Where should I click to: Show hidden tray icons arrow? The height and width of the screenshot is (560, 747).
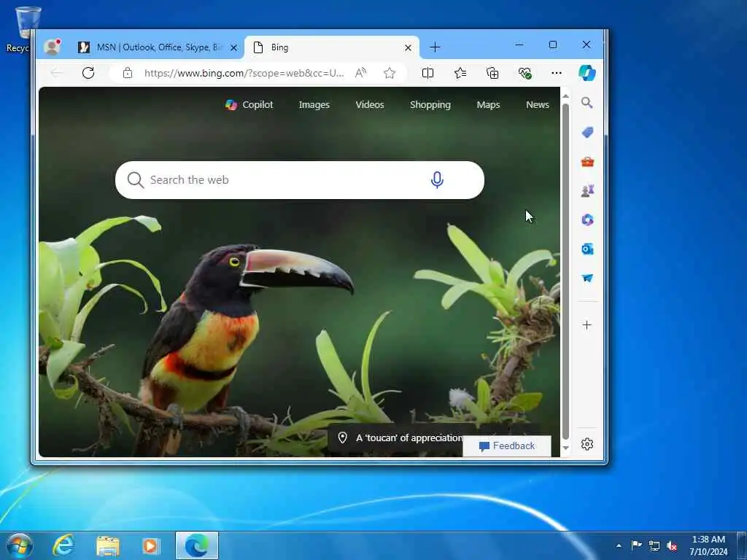coord(619,545)
